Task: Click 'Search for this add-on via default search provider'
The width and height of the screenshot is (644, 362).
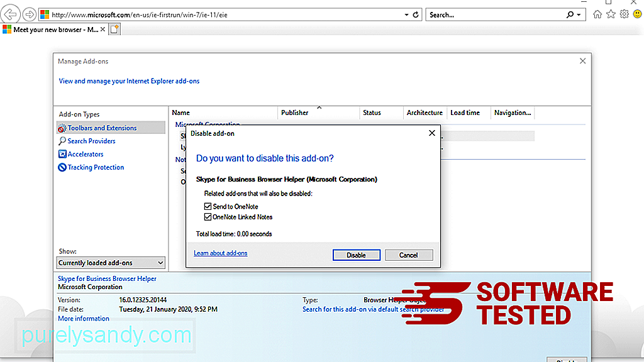Action: (373, 309)
